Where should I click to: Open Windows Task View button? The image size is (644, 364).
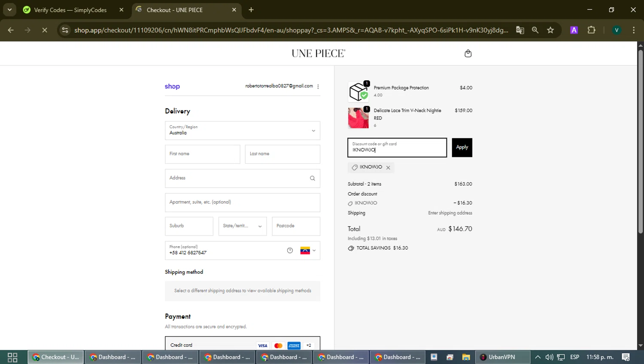pos(12,357)
